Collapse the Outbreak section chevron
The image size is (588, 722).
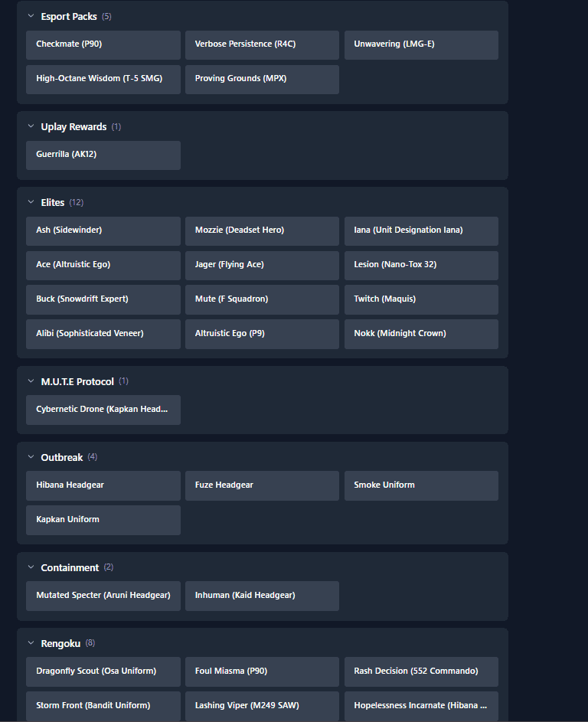pyautogui.click(x=31, y=457)
